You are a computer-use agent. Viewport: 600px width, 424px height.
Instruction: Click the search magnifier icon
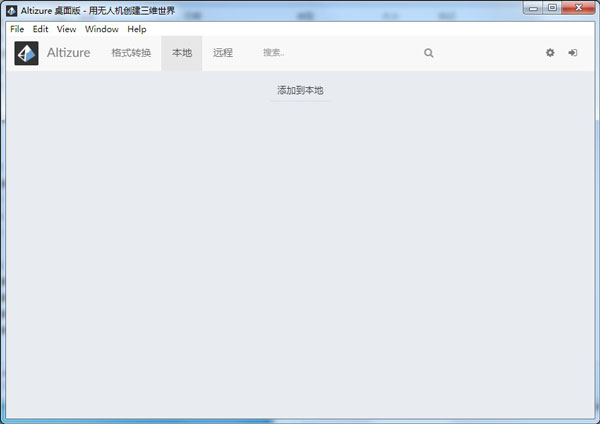click(x=429, y=53)
